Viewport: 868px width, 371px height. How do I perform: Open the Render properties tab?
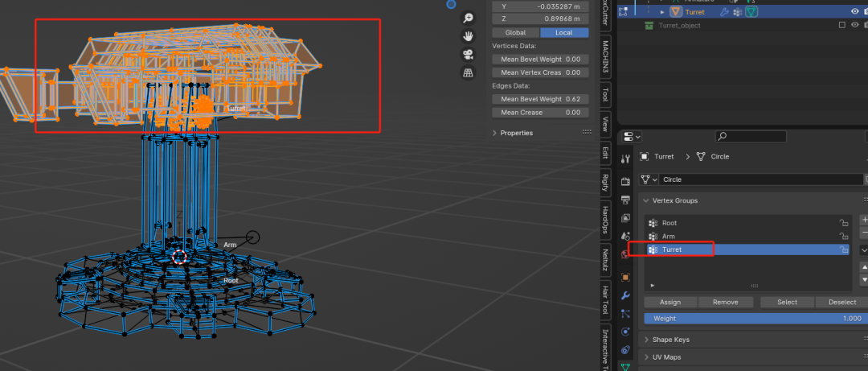625,181
